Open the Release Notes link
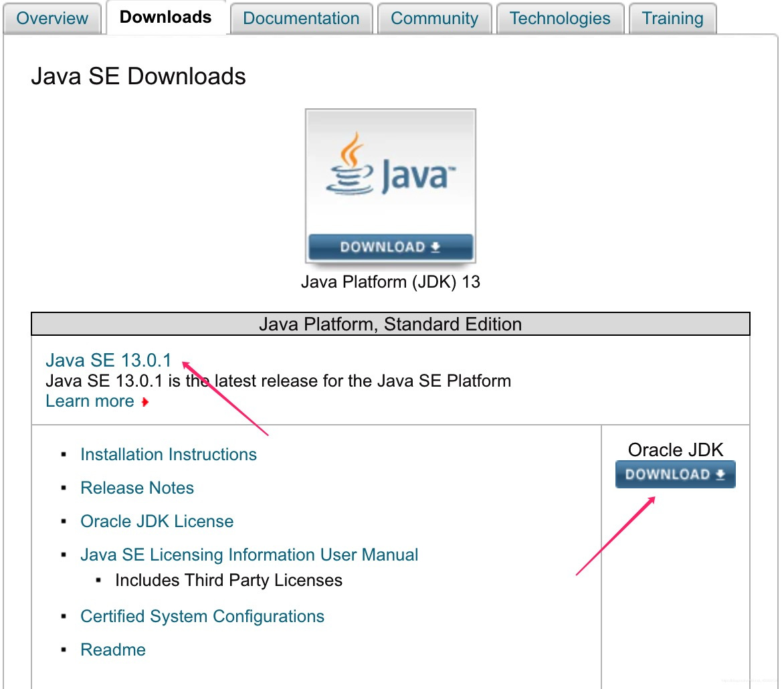The height and width of the screenshot is (689, 784). coord(137,488)
